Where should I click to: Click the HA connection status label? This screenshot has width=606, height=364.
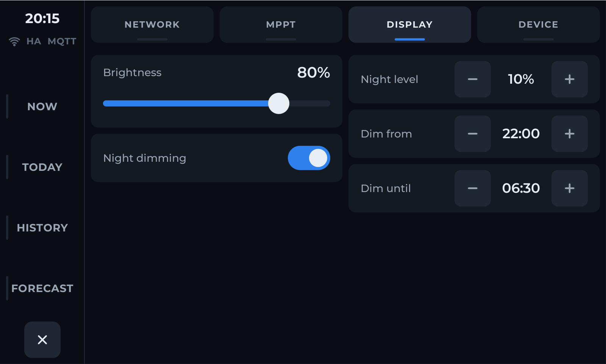click(x=34, y=41)
